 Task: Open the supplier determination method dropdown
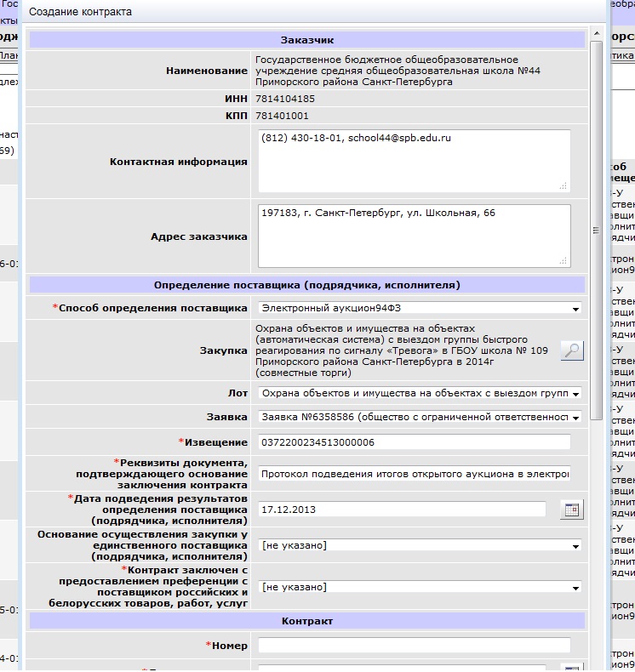[420, 308]
